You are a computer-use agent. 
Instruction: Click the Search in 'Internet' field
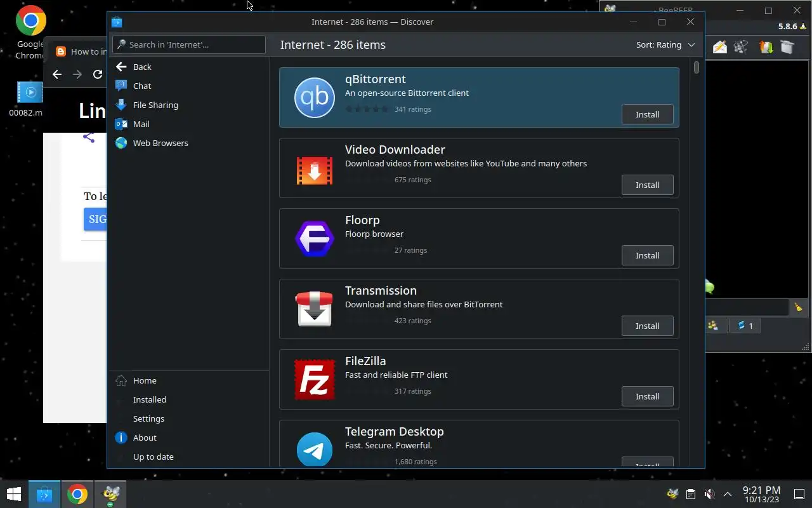coord(189,44)
